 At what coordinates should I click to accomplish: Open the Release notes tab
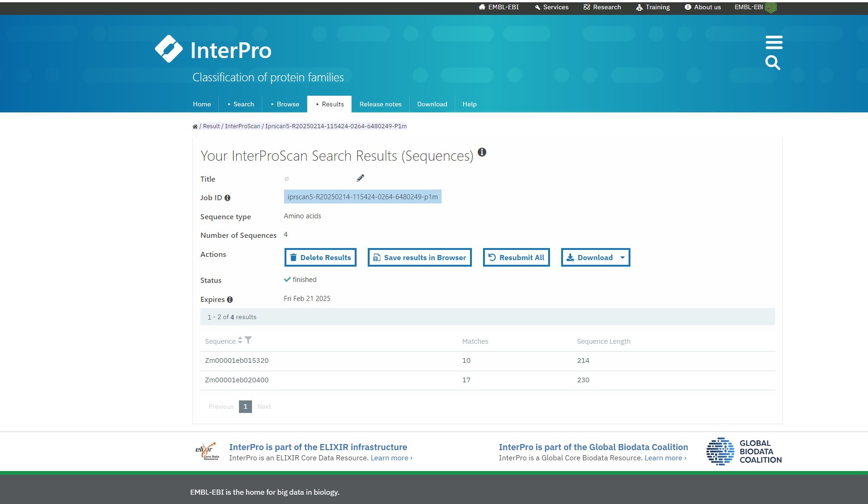[x=380, y=104]
